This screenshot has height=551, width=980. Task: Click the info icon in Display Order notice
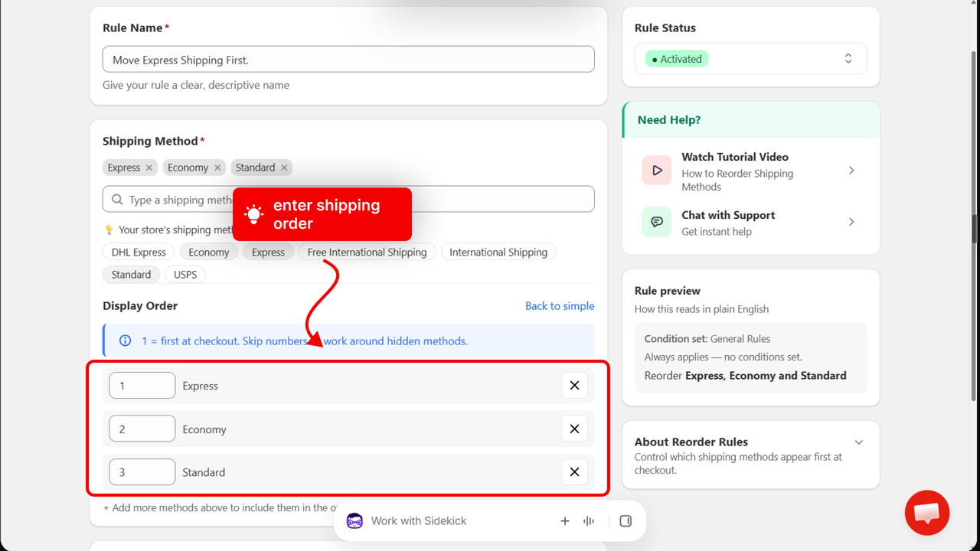tap(125, 341)
